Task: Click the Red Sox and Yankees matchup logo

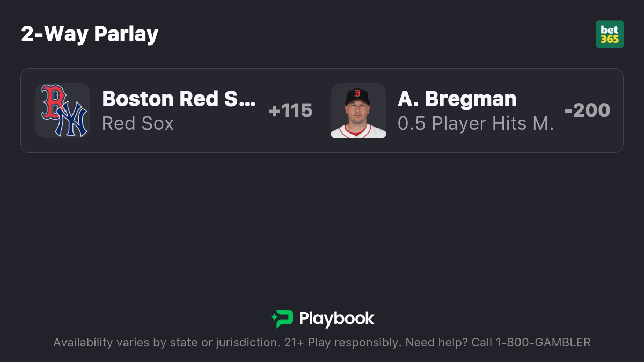Action: [x=63, y=110]
